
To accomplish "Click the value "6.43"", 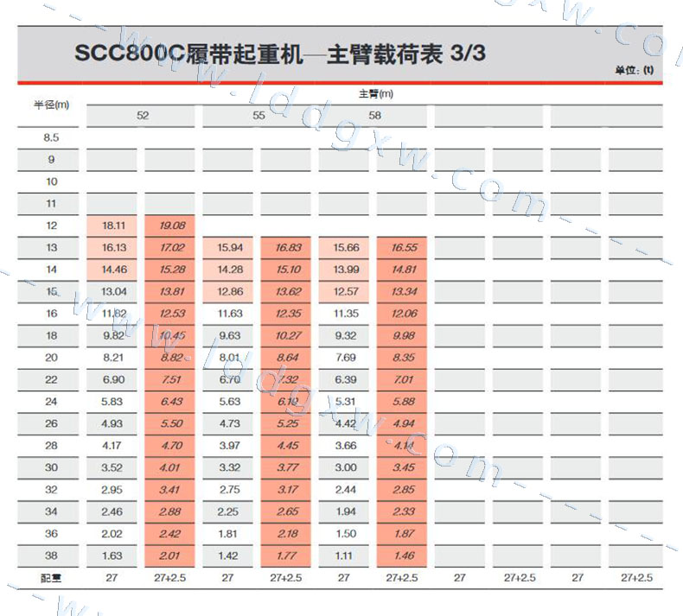I will point(171,402).
